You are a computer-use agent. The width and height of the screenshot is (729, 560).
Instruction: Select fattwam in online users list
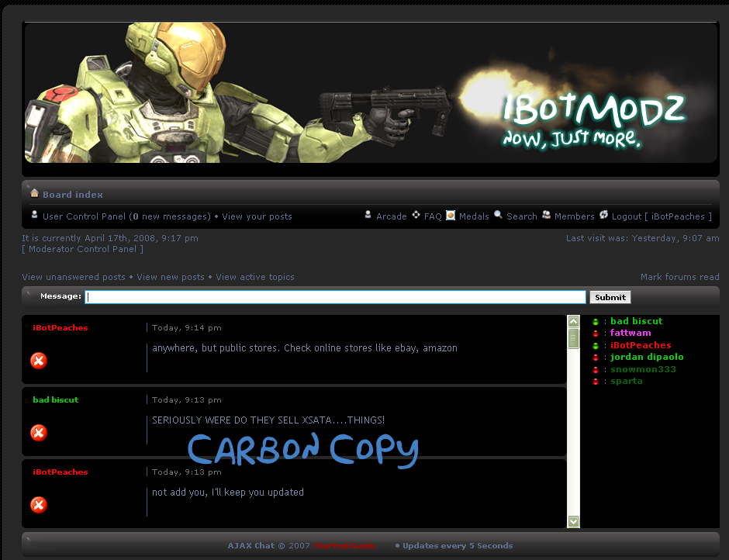[631, 333]
